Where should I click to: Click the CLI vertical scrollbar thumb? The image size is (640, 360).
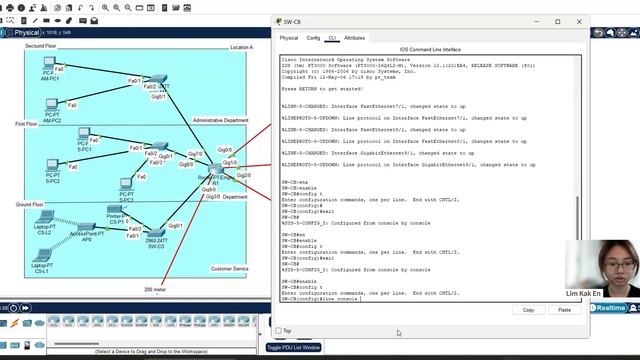[x=577, y=218]
